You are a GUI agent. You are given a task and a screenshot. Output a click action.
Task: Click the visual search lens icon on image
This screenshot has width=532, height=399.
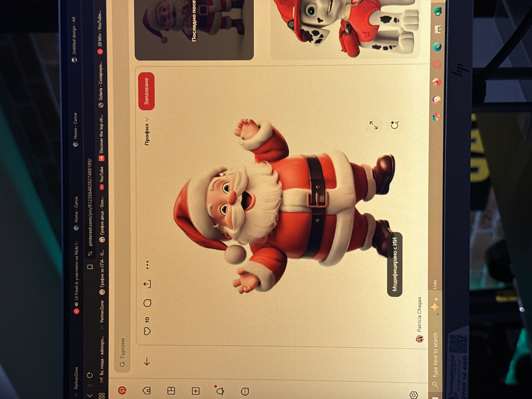tap(394, 125)
